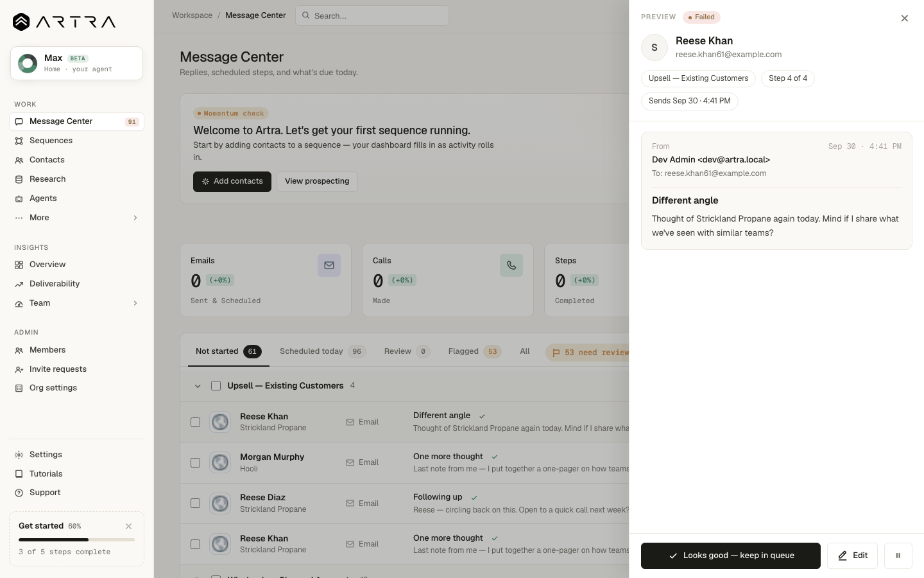
Task: Open the Deliverability insights page
Action: pyautogui.click(x=76, y=284)
